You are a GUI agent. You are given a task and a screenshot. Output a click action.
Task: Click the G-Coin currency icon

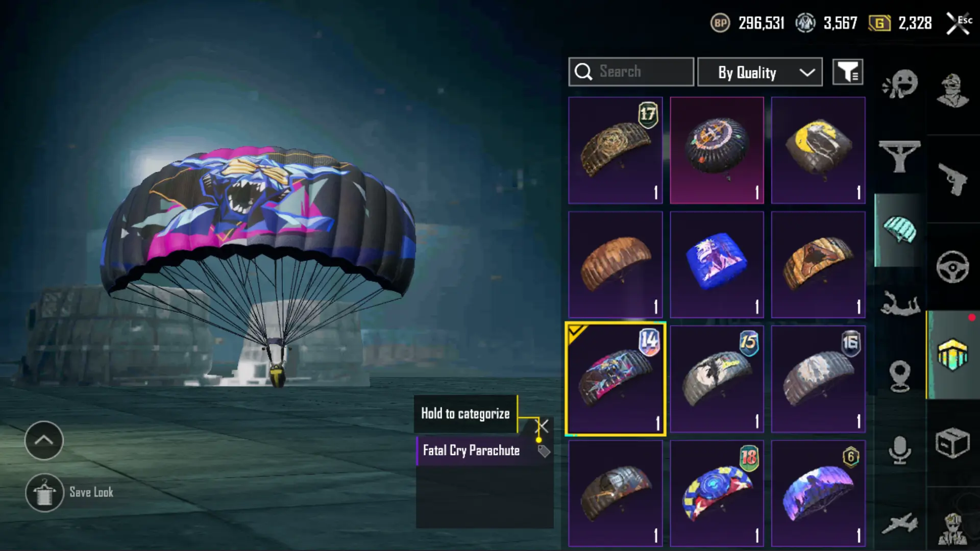[x=879, y=23]
